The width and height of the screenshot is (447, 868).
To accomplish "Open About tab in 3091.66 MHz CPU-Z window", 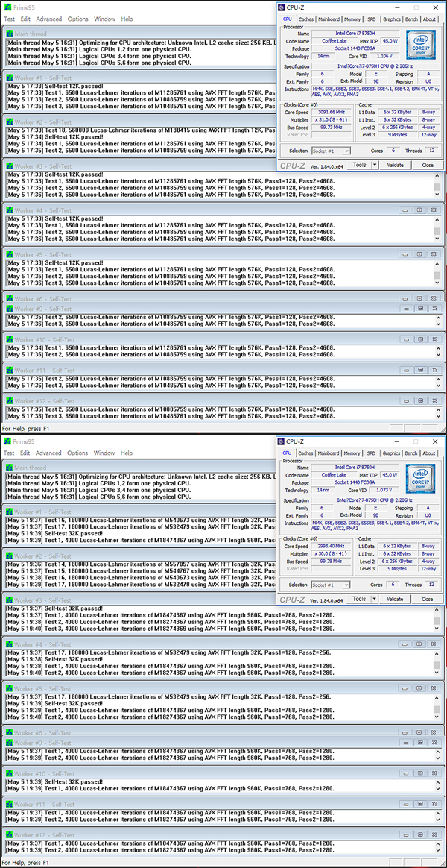I will (x=429, y=19).
